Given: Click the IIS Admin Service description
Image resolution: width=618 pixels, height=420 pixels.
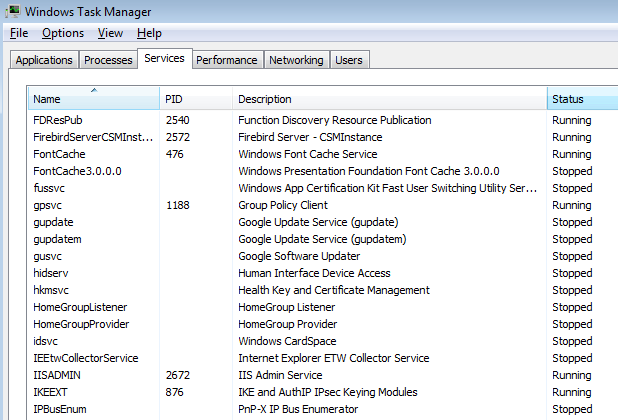Looking at the screenshot, I should pos(280,375).
